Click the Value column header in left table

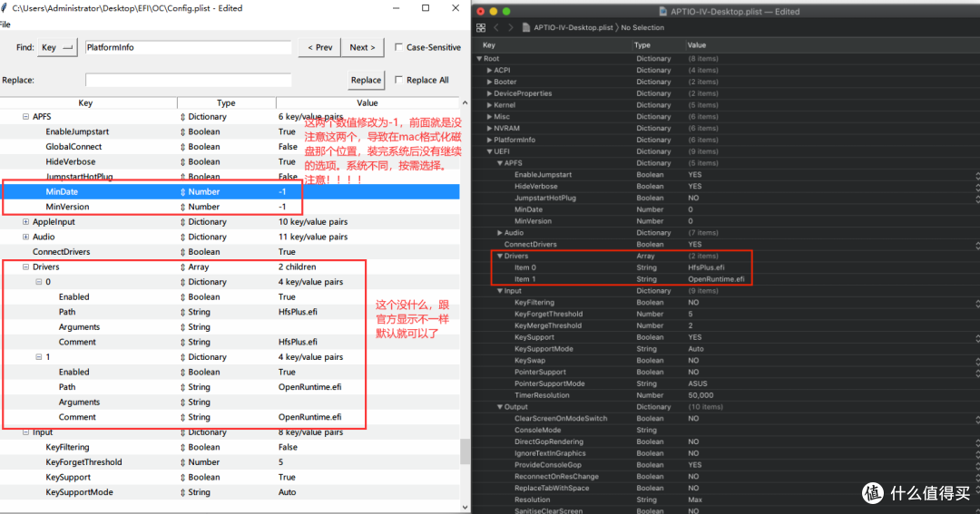tap(367, 103)
